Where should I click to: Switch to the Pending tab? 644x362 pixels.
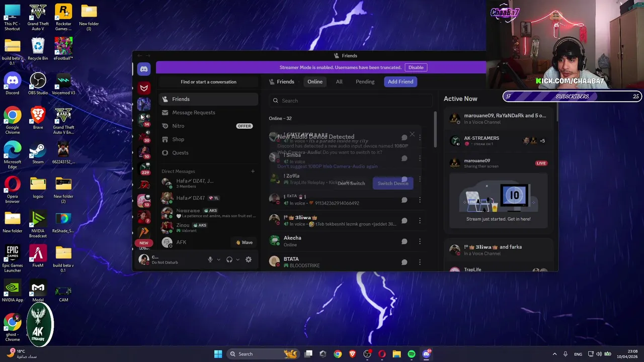click(x=365, y=81)
